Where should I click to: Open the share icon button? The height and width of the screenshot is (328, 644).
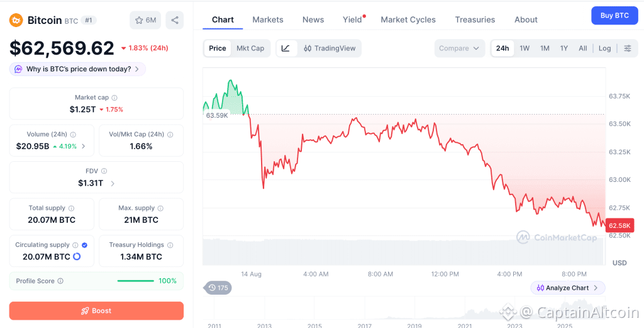175,20
